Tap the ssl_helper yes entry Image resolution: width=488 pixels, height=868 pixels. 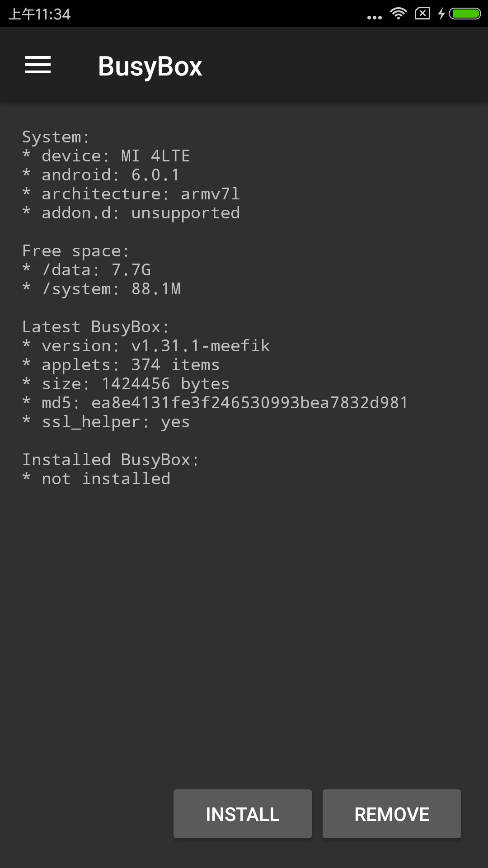[106, 421]
